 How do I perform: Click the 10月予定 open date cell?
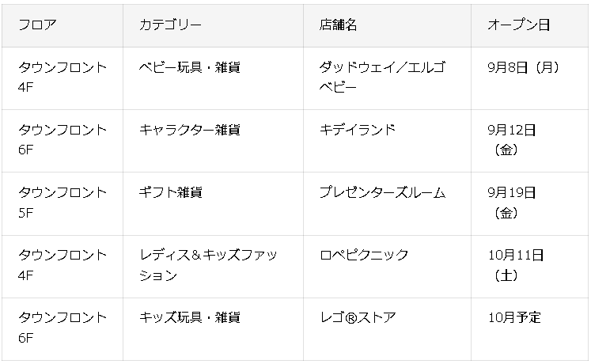(529, 329)
